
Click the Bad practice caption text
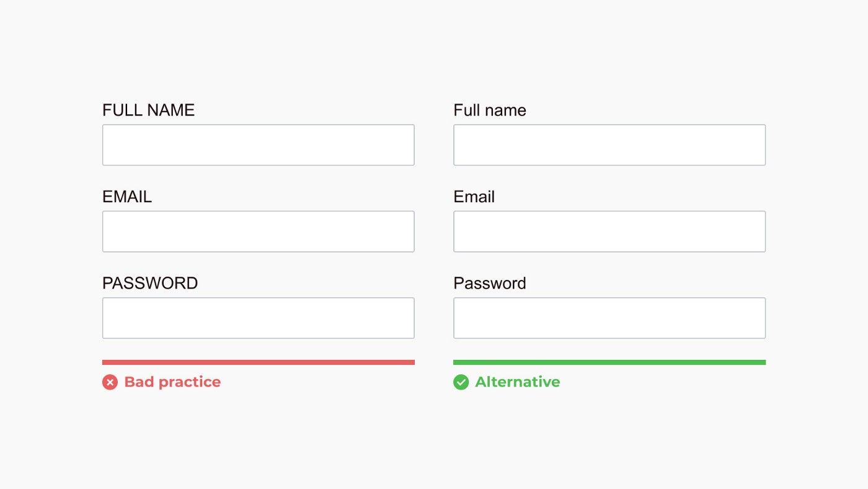[x=172, y=382]
